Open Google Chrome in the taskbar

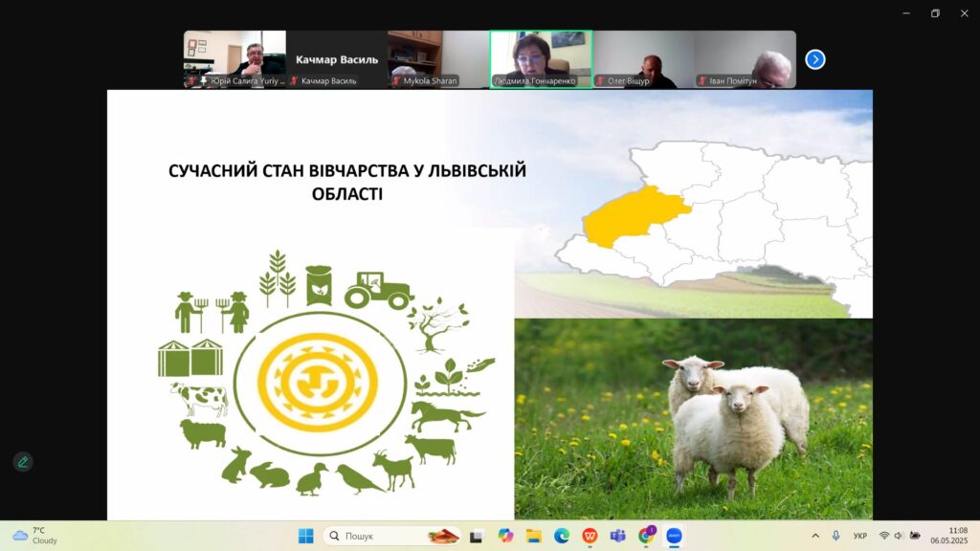tap(647, 536)
